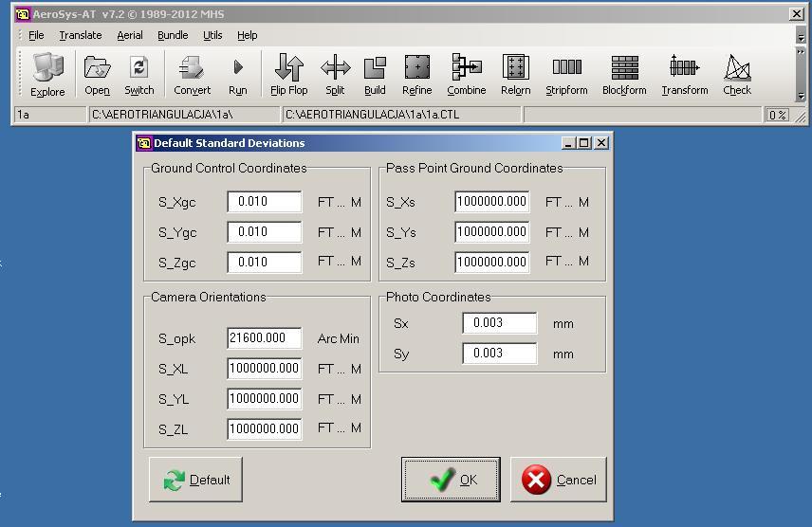812x527 pixels.
Task: Edit the S_opk Arc Min field
Action: (264, 337)
